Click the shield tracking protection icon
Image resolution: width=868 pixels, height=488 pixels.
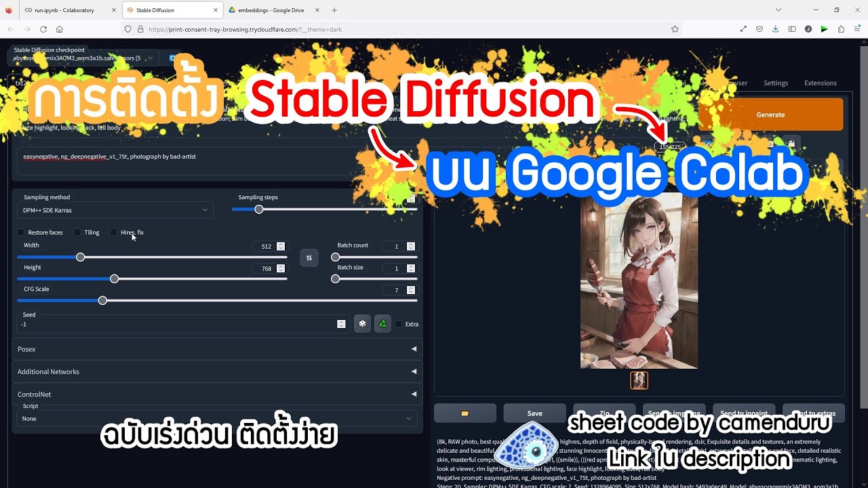[x=127, y=29]
